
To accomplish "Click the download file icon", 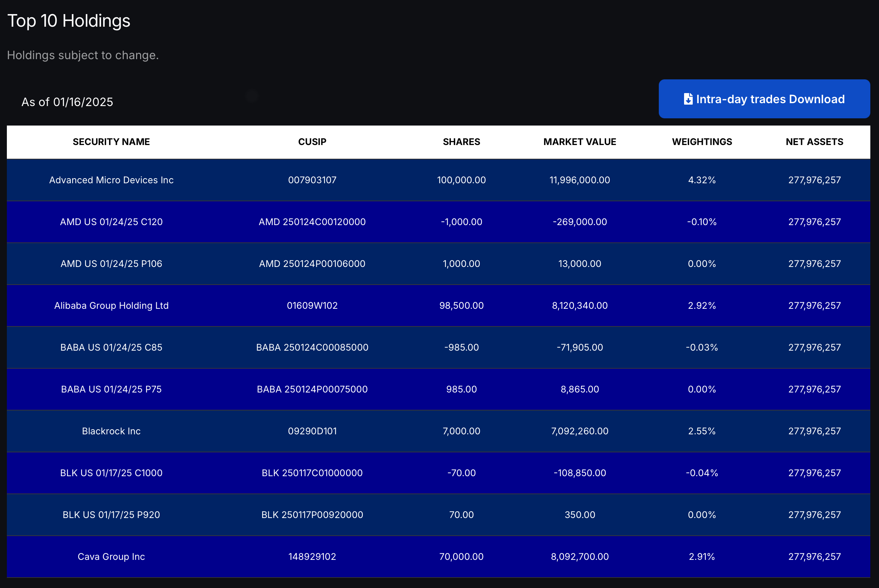I will click(x=688, y=99).
